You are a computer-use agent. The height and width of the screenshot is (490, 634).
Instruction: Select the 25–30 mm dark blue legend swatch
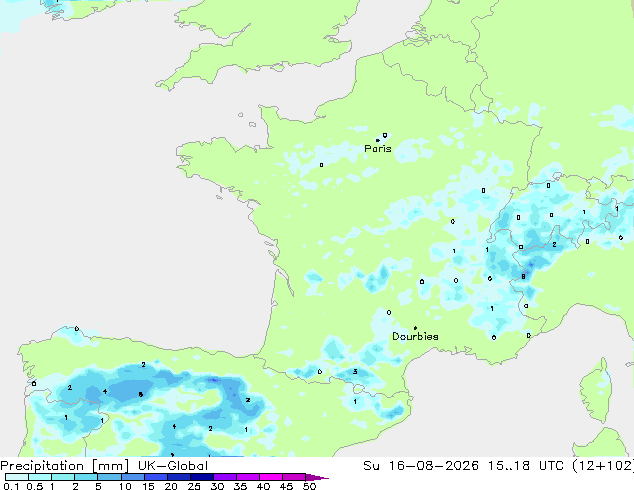[x=201, y=477]
